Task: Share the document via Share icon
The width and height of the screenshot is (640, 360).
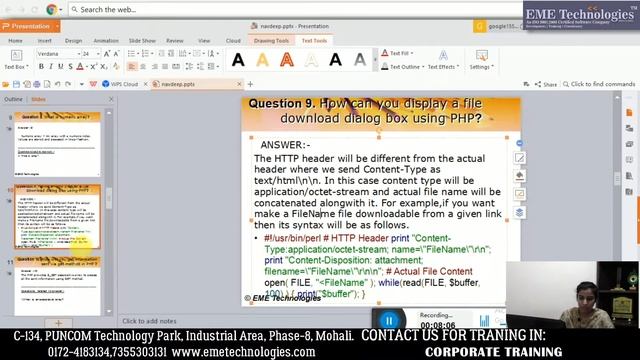Action: (x=546, y=84)
